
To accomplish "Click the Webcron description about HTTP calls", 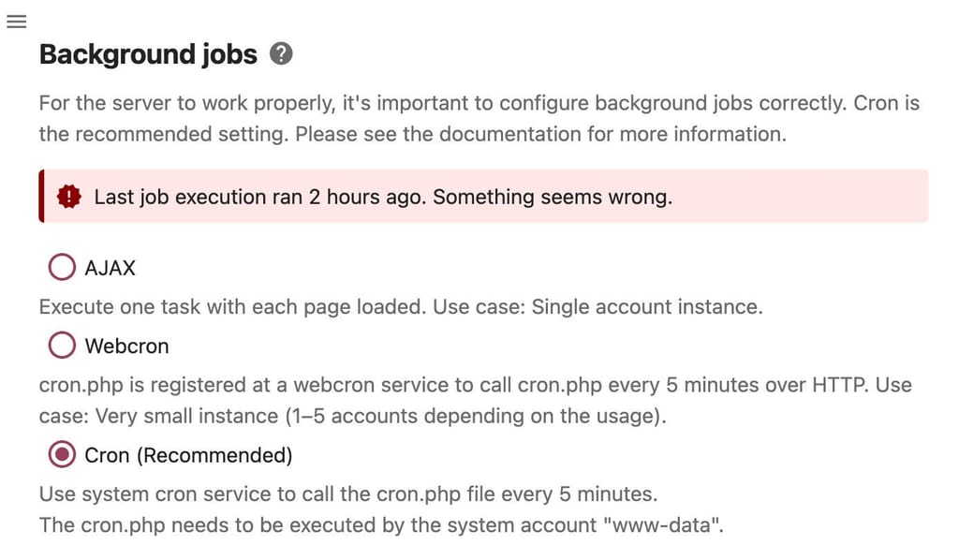I will coord(450,385).
